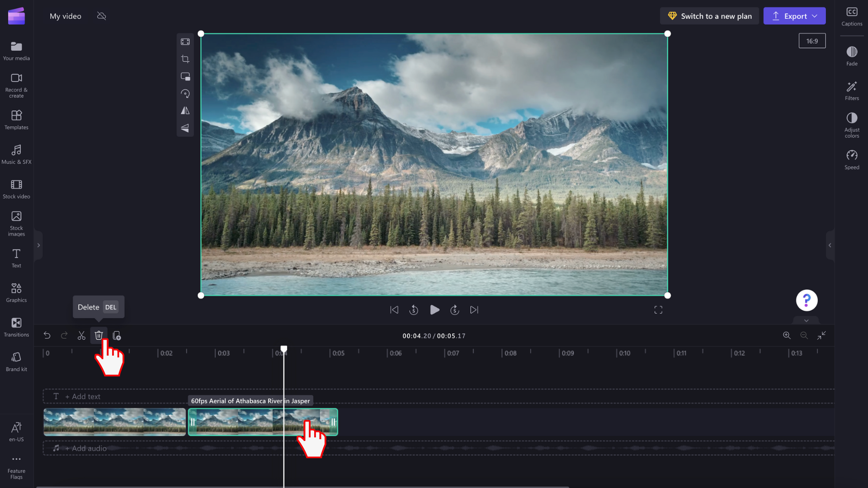868x488 pixels.
Task: Rotate the video with rotate tool
Action: 185,94
